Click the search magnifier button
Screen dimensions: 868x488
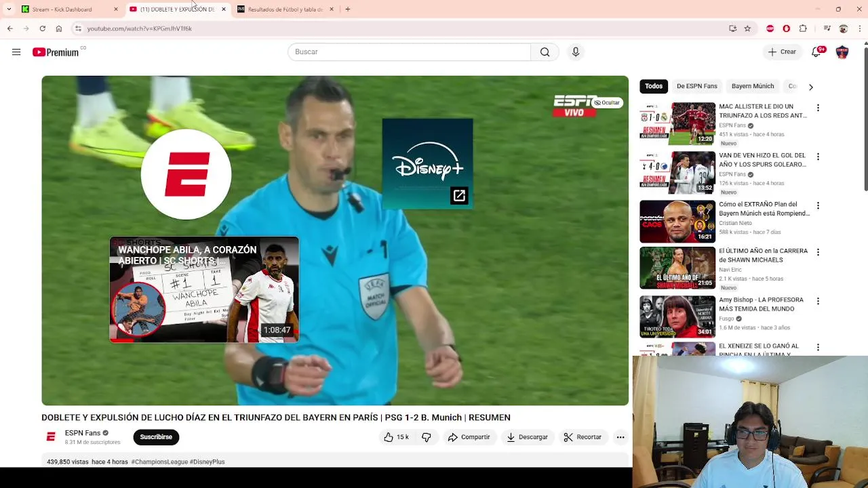[x=545, y=52]
